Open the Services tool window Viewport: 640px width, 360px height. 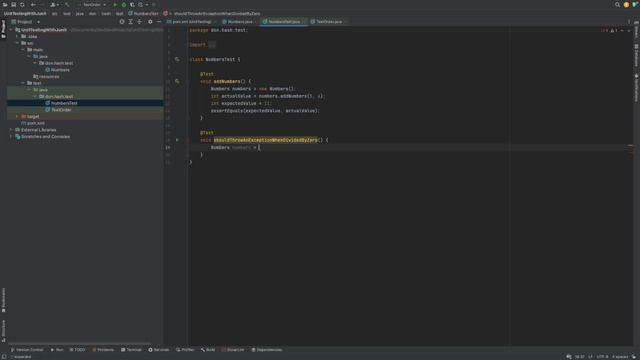click(158, 350)
